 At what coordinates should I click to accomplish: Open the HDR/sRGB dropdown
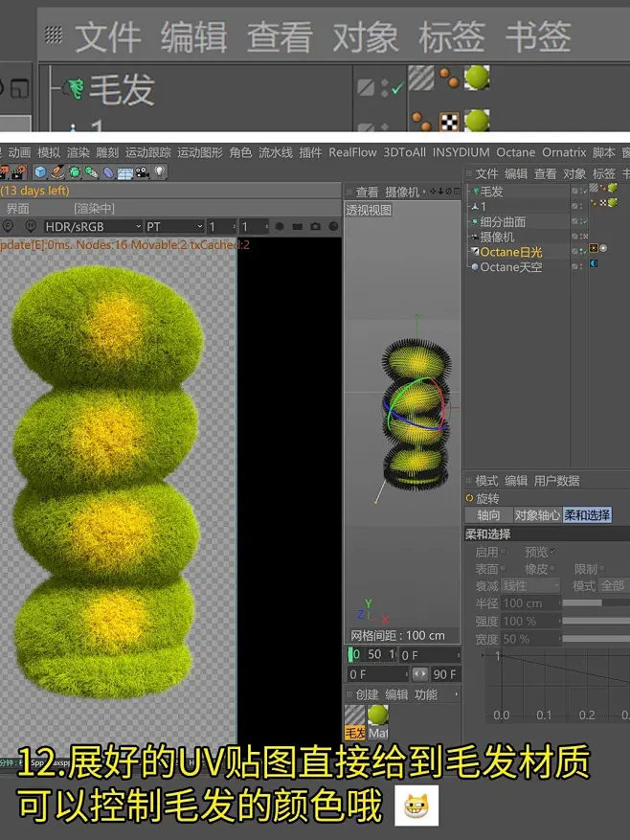pyautogui.click(x=92, y=226)
